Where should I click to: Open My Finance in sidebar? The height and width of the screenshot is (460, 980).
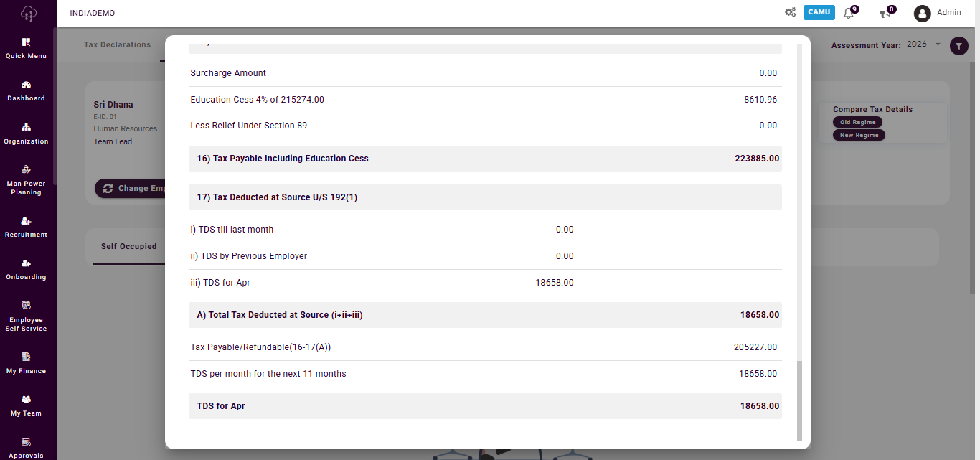tap(26, 357)
